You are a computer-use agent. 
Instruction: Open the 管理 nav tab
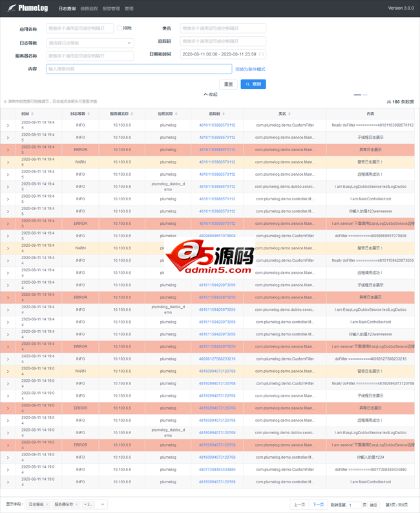129,8
